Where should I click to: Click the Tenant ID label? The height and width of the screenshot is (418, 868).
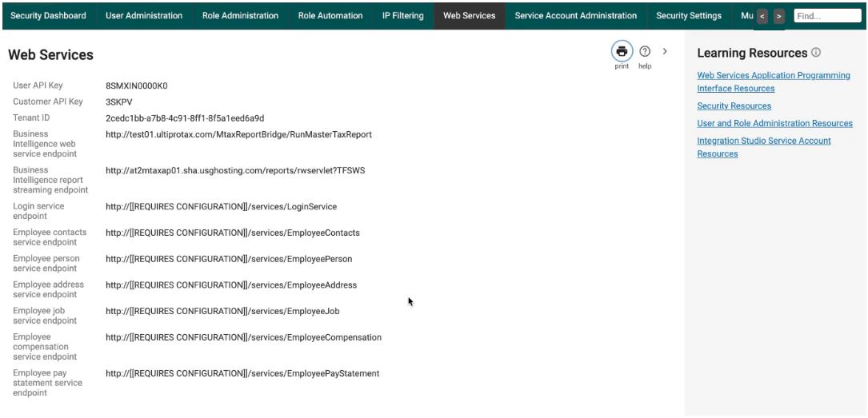pos(31,117)
